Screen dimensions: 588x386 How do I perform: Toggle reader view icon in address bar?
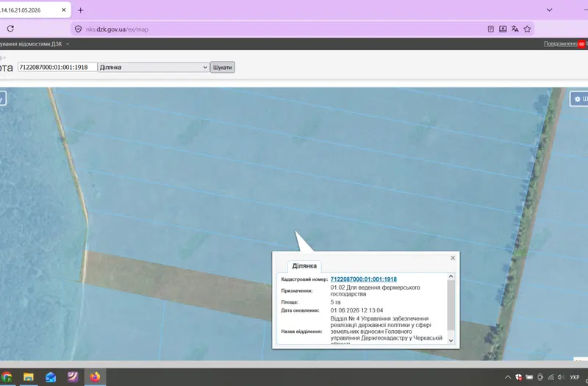[x=490, y=29]
